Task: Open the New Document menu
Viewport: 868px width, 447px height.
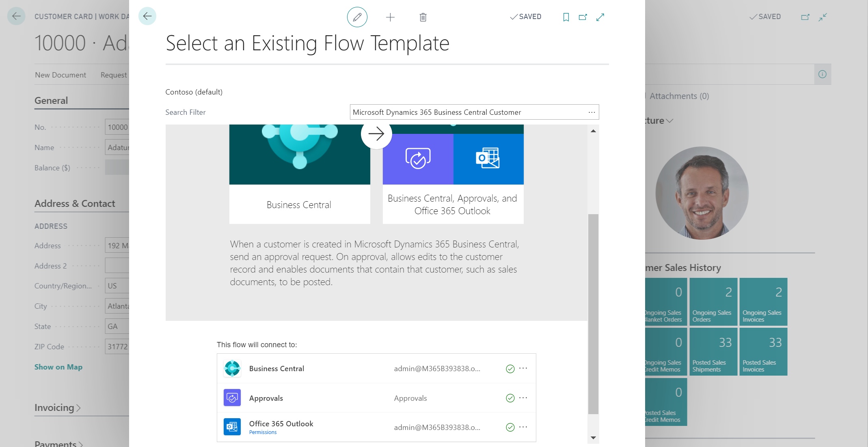Action: point(60,75)
